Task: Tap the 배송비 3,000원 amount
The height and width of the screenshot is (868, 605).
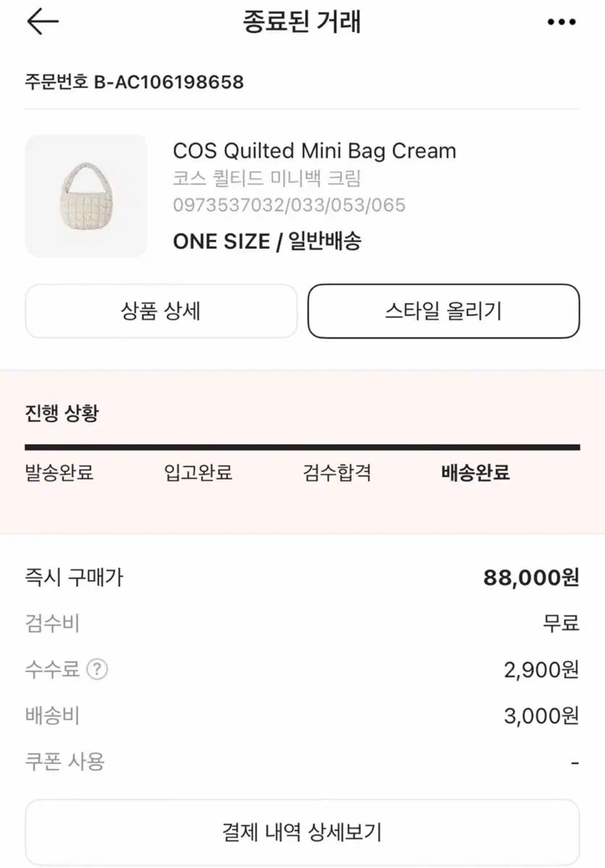Action: pyautogui.click(x=541, y=715)
